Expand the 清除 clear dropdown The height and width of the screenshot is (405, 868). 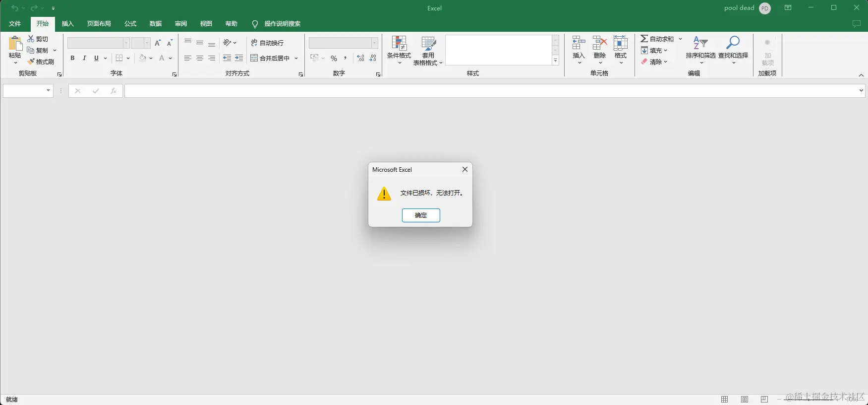(x=665, y=62)
